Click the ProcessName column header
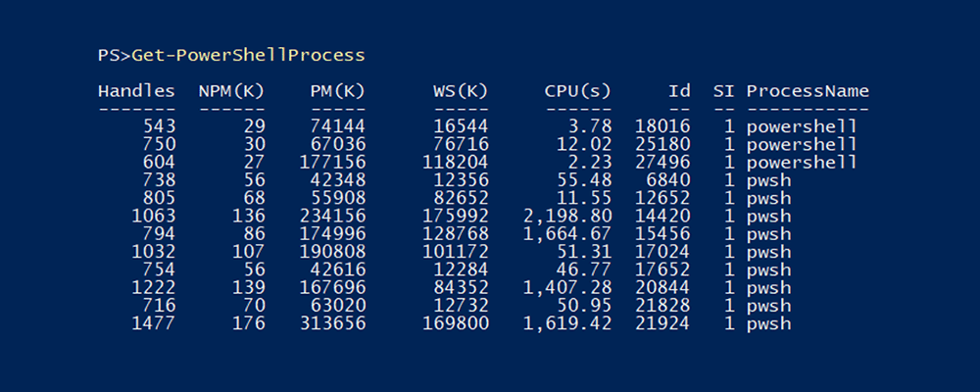The width and height of the screenshot is (980, 392). pos(808,91)
